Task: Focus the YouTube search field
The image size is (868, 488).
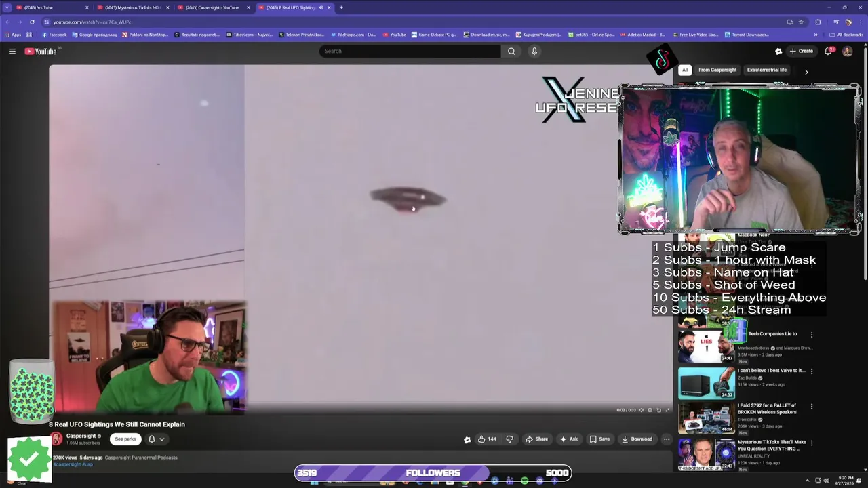Action: pos(410,51)
